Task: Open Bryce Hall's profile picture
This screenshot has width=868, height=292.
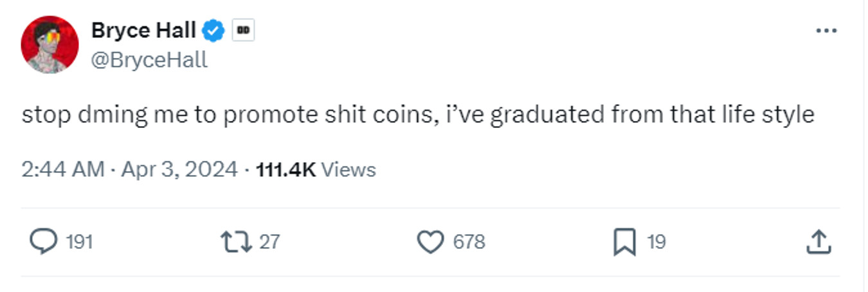Action: coord(50,45)
